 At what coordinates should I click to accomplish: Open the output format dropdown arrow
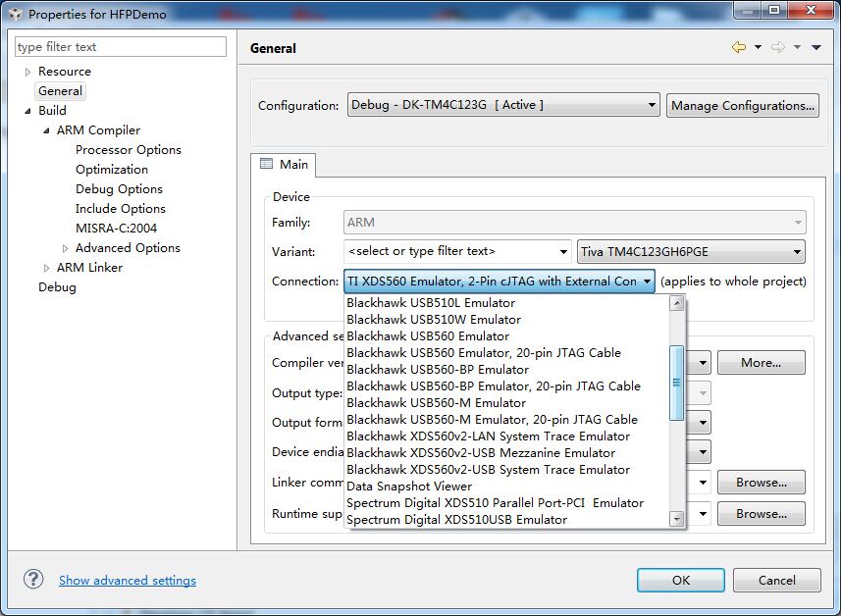click(702, 423)
